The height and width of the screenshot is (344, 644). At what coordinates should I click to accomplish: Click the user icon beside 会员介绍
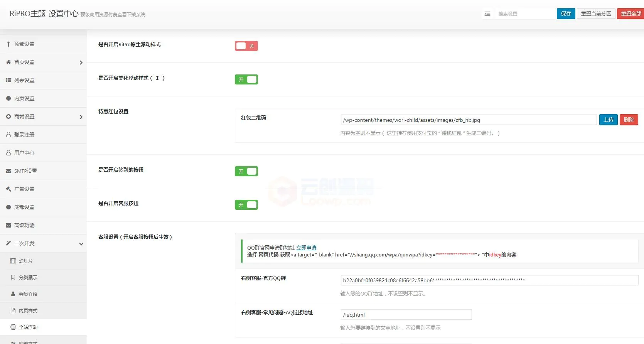[x=13, y=294]
